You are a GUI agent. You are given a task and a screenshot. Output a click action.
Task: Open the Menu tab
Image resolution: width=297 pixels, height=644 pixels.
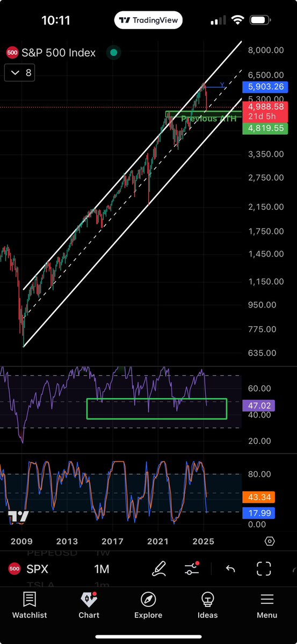pyautogui.click(x=267, y=605)
